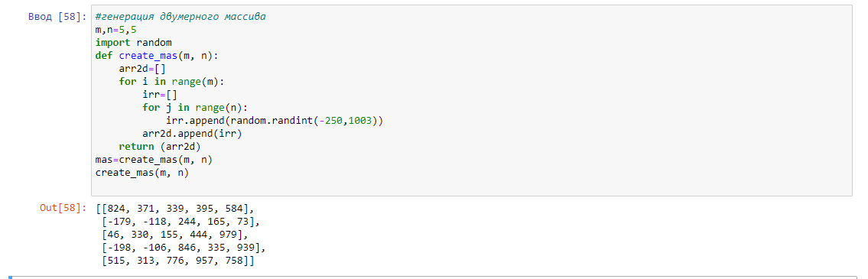The height and width of the screenshot is (279, 868).
Task: Click the last create_mas(m, n) call line
Action: coord(142,172)
